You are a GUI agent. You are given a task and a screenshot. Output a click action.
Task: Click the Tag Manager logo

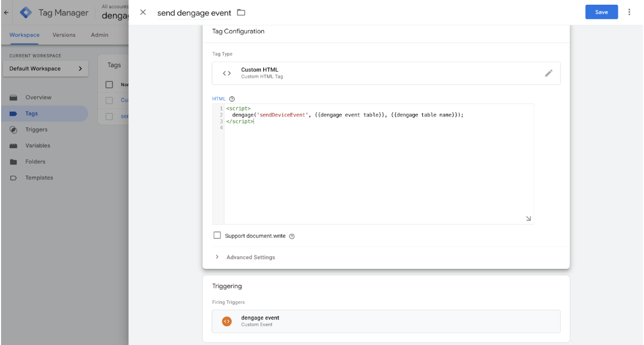click(26, 12)
